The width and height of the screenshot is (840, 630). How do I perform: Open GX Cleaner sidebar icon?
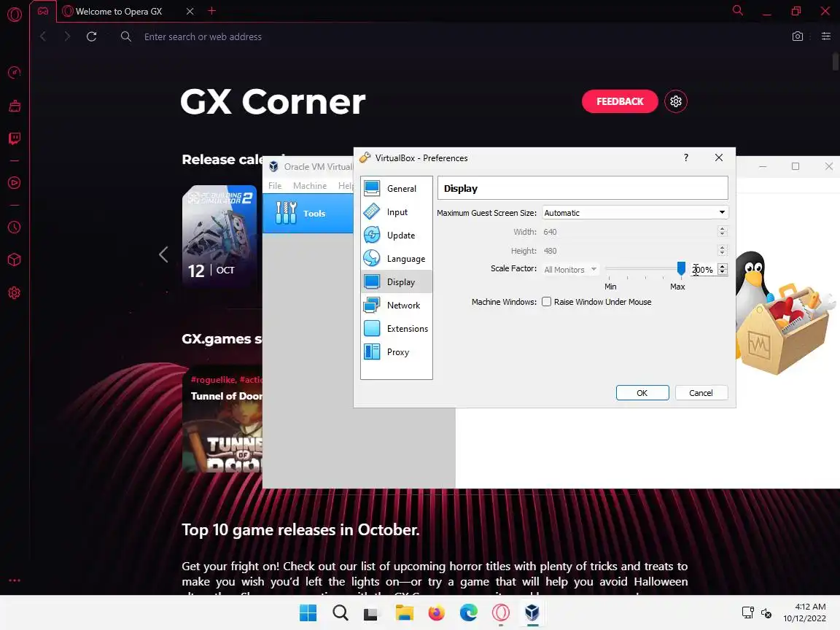coord(15,106)
